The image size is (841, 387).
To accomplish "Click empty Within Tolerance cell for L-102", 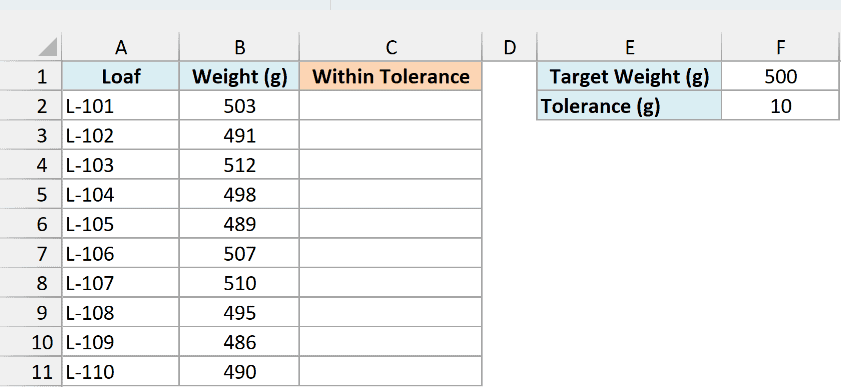I will (x=390, y=135).
